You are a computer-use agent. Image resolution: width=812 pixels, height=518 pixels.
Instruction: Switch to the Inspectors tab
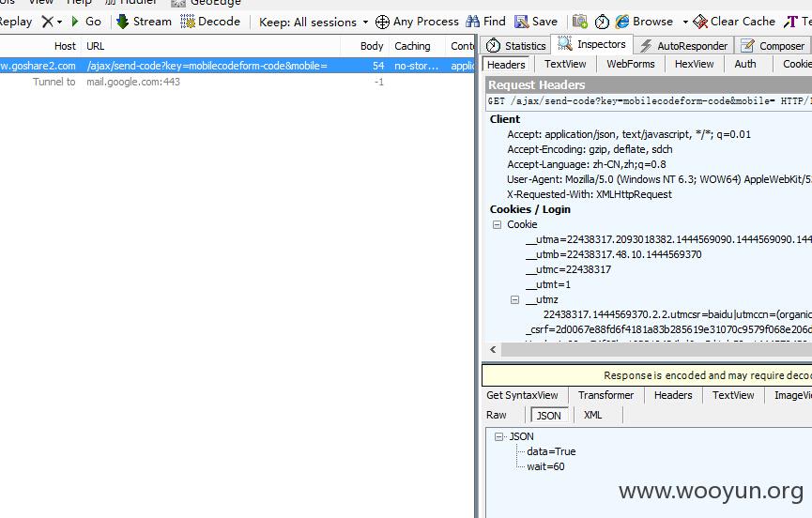pos(592,44)
